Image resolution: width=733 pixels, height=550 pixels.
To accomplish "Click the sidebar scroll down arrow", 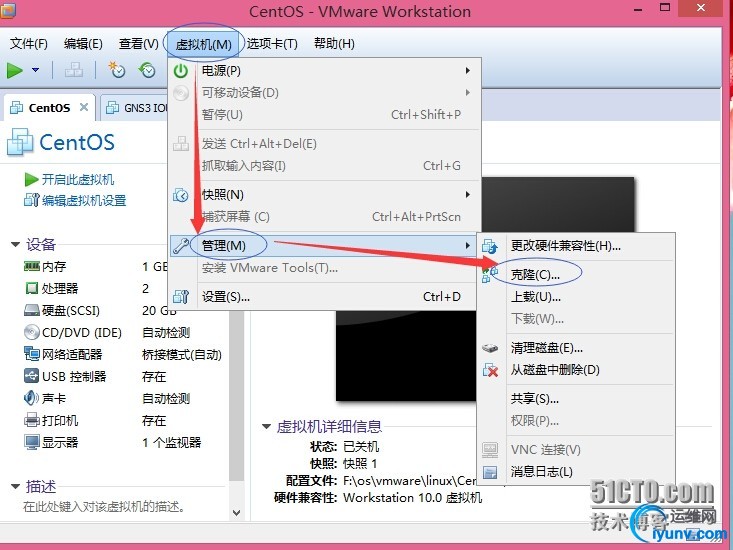I will coord(237,513).
